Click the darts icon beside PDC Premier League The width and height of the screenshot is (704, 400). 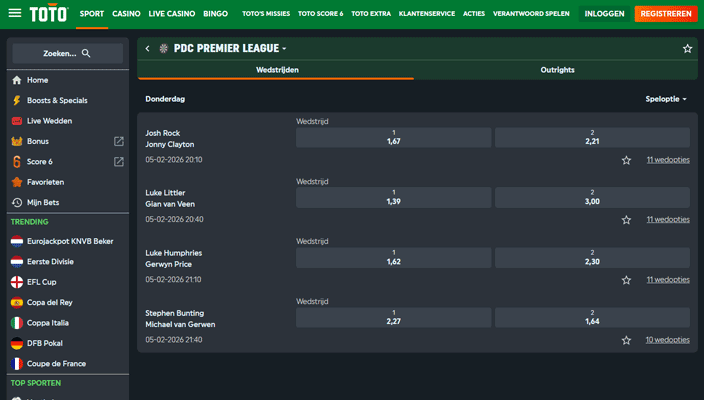(163, 48)
